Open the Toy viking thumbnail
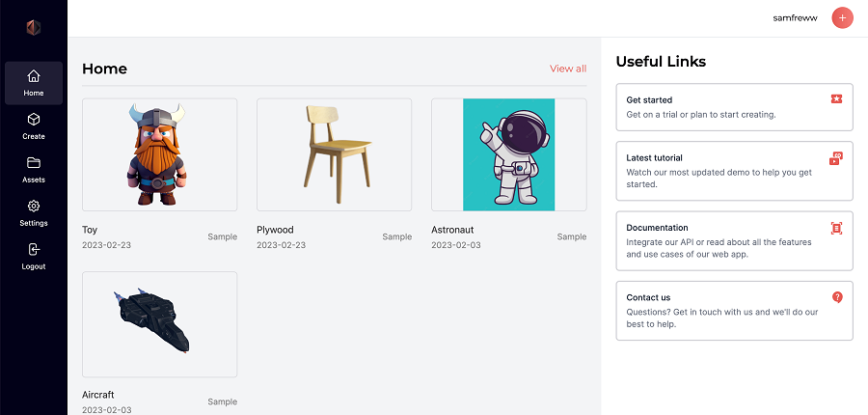Screen dimensions: 868x415 [160, 154]
